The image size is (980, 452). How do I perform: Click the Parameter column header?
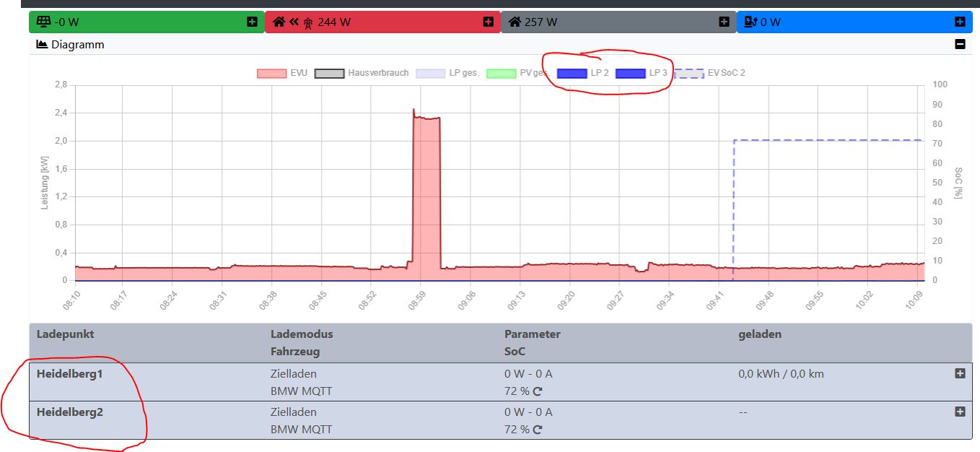533,334
